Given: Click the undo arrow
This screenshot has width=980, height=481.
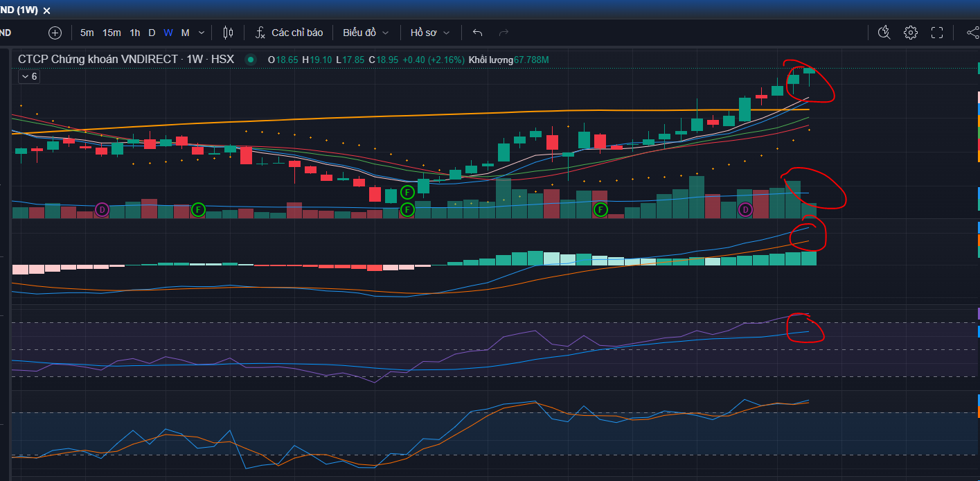Looking at the screenshot, I should coord(477,33).
